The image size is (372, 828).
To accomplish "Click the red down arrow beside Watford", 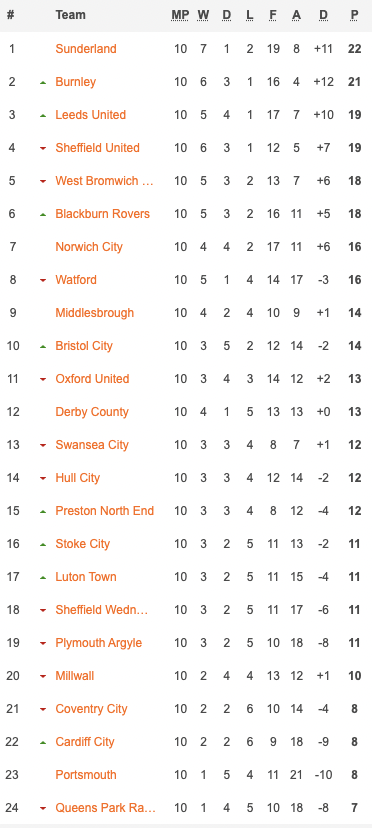I will (x=43, y=280).
